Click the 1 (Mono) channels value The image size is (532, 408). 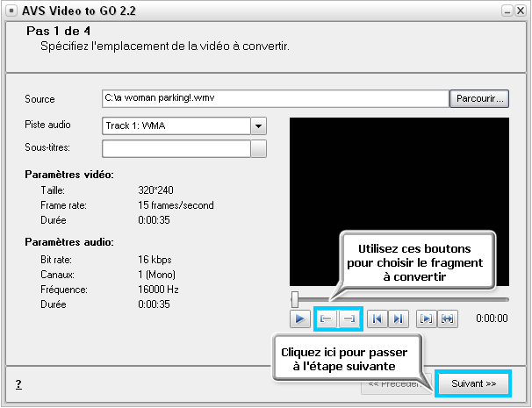(x=157, y=275)
